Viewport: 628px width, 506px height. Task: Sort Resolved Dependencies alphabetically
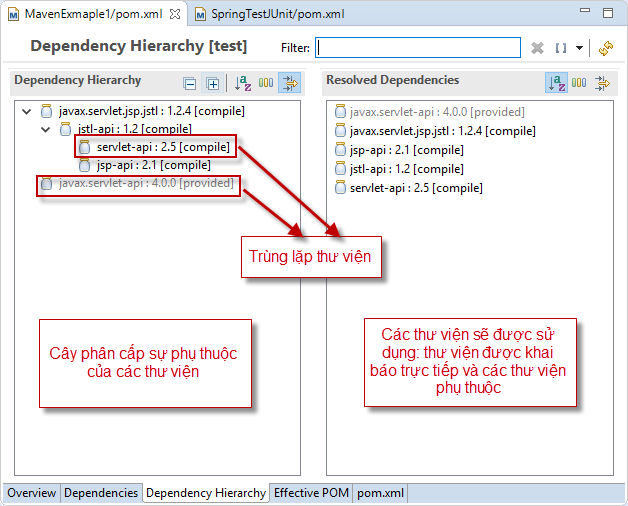tap(555, 83)
